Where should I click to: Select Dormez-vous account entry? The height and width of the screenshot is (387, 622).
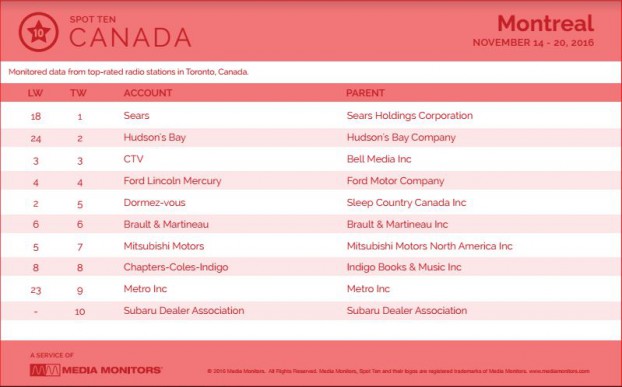click(x=154, y=203)
